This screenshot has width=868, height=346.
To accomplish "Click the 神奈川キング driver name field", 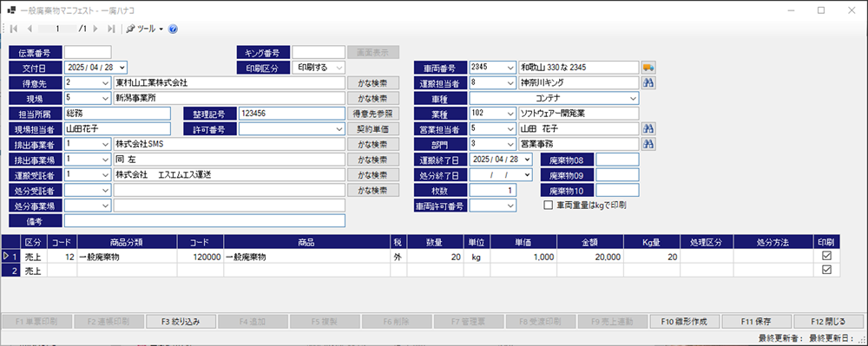I will pos(579,83).
